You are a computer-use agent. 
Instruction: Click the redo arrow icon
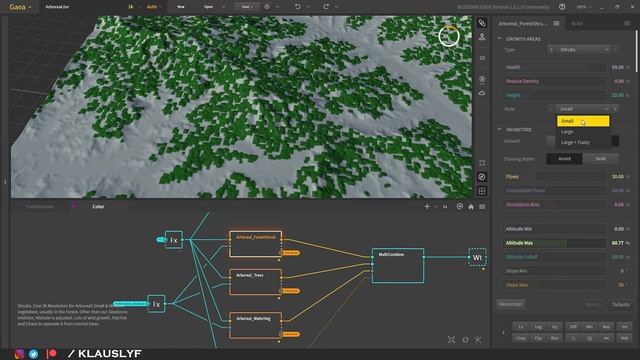click(x=326, y=7)
